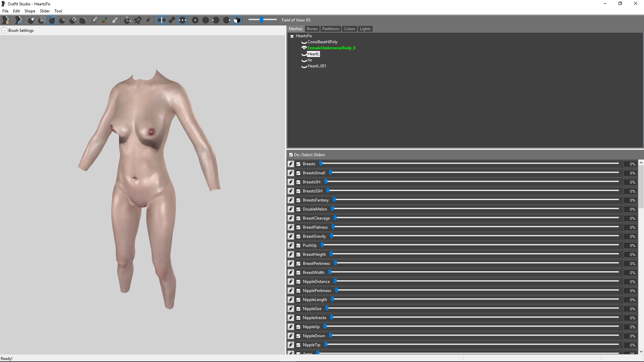Switch to the Lights tab
644x362 pixels.
click(x=365, y=29)
